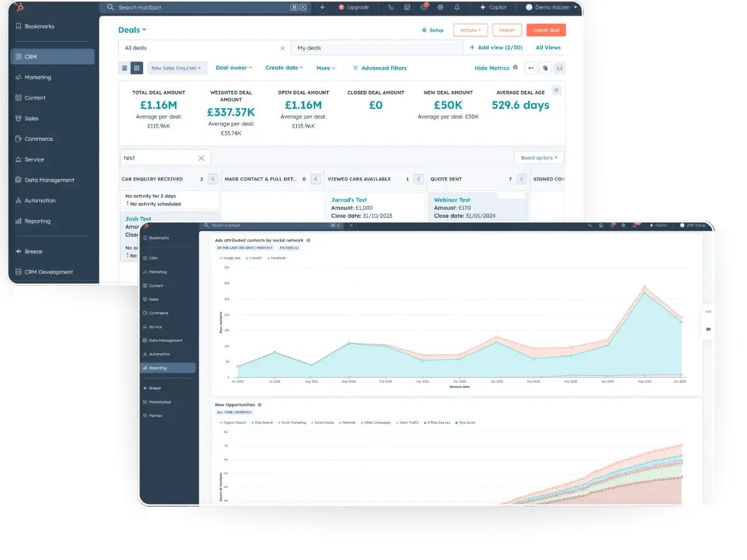Click the Import button

(x=507, y=30)
